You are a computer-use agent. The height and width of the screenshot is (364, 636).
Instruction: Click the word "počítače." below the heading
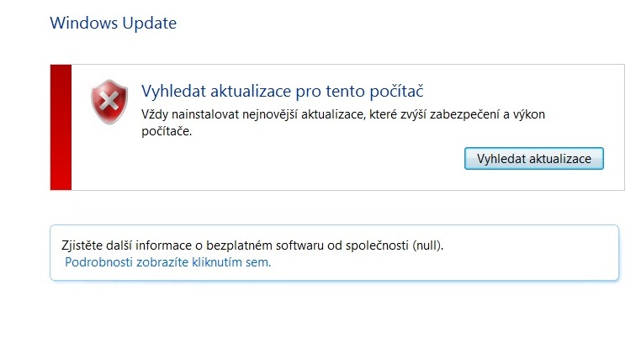coord(167,130)
